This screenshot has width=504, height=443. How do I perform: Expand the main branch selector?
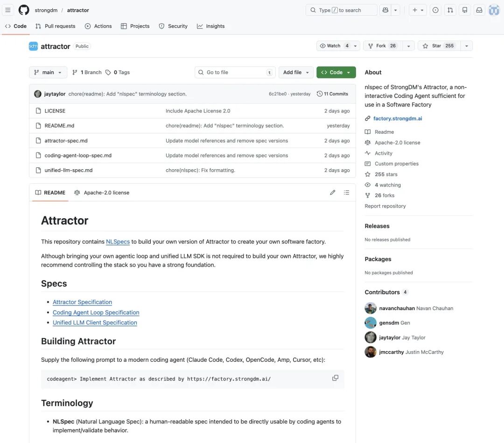(48, 72)
